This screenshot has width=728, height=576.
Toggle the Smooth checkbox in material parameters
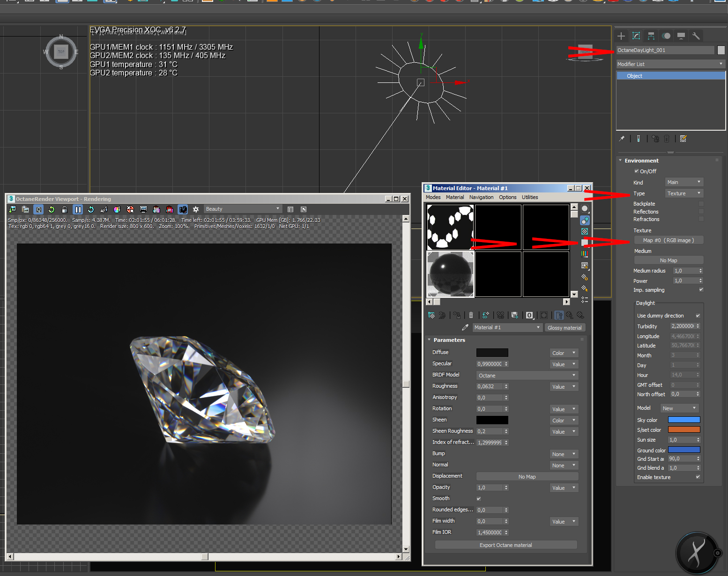479,499
